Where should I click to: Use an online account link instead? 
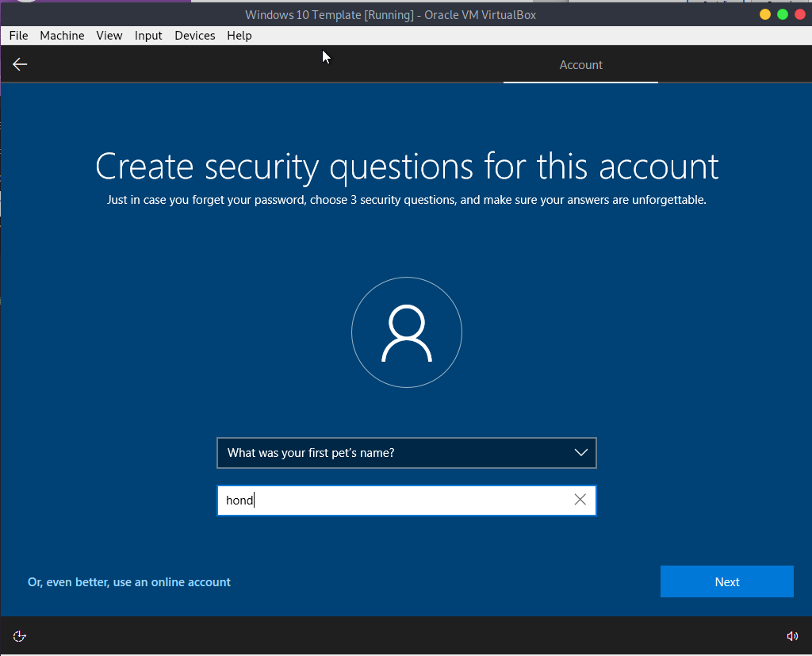tap(129, 582)
